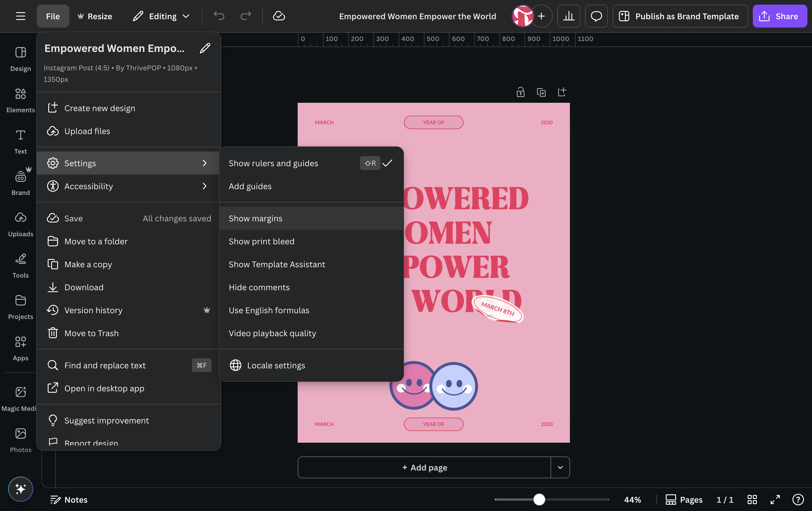Click the File menu button
Screen dimensions: 812x511
pyautogui.click(x=53, y=16)
